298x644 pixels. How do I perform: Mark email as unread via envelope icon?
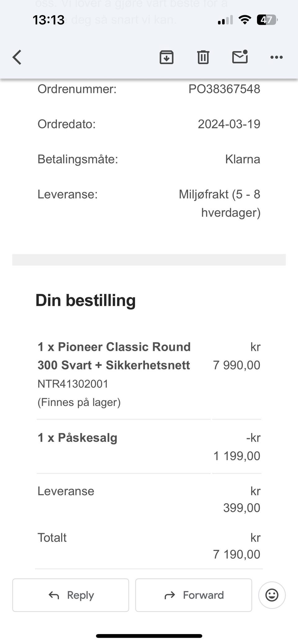point(240,57)
